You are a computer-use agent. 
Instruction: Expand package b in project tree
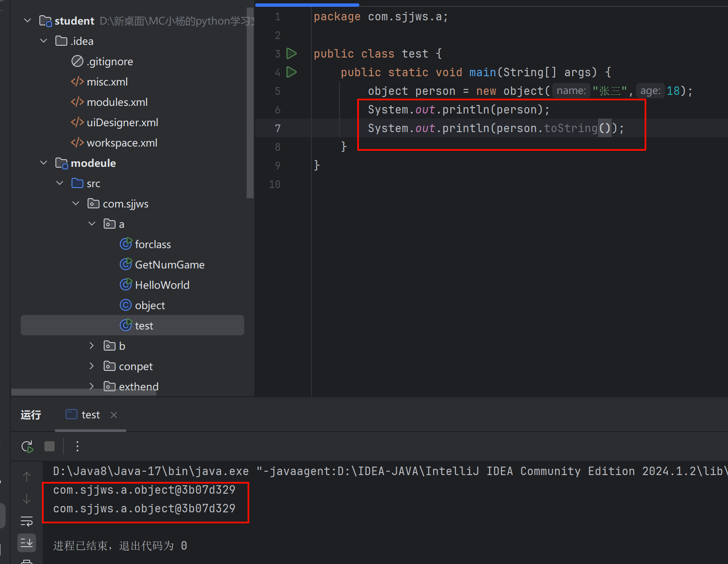click(92, 346)
